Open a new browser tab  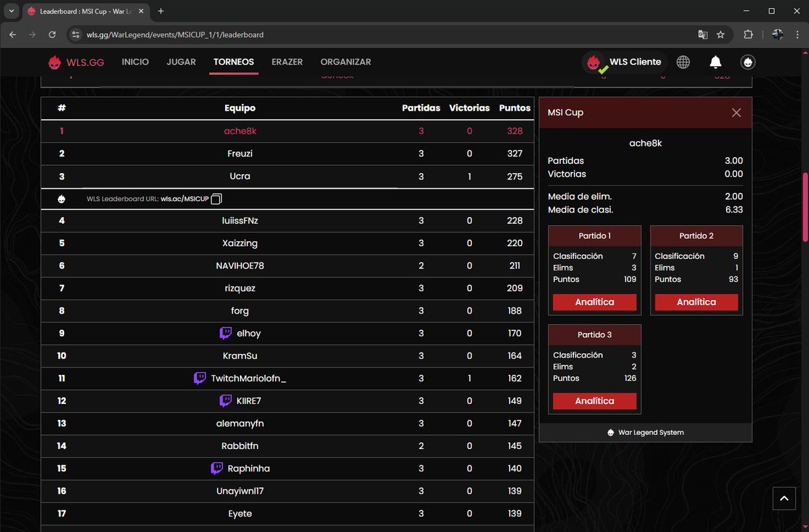click(x=161, y=11)
